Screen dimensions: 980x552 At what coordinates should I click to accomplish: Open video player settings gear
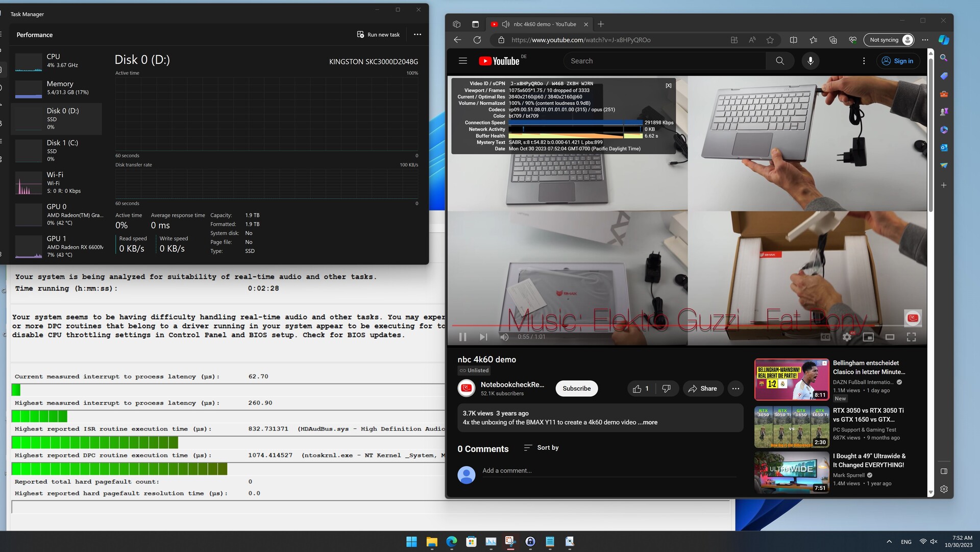coord(847,337)
